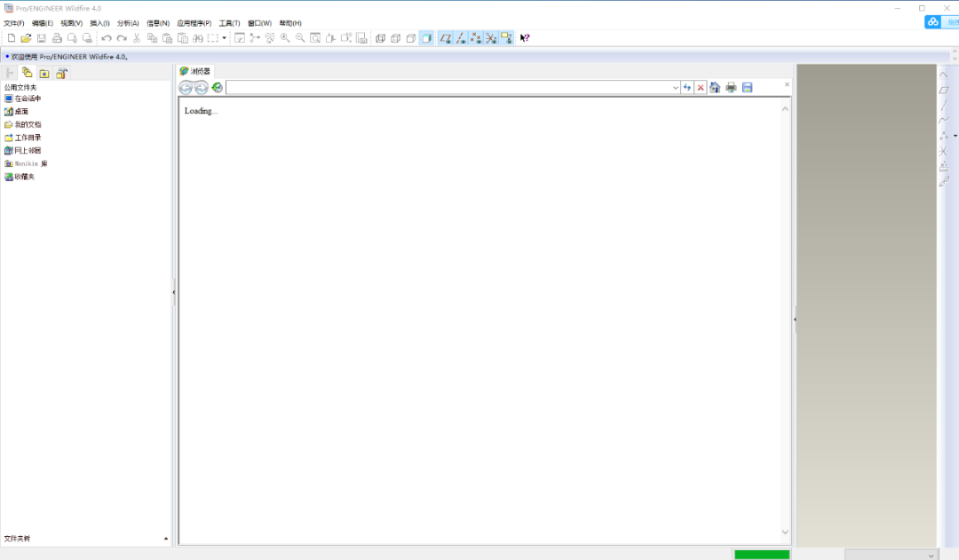The image size is (959, 560).
Task: Toggle datum axes display
Action: [x=461, y=38]
